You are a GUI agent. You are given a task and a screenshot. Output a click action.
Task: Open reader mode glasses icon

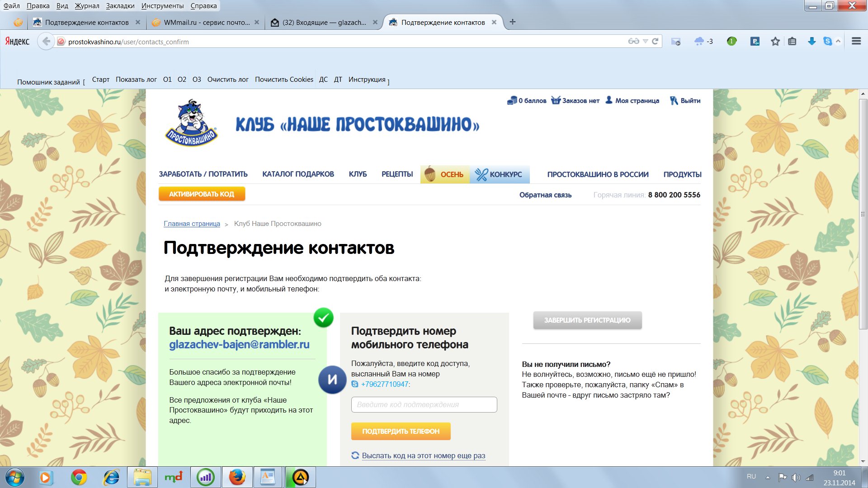point(633,41)
